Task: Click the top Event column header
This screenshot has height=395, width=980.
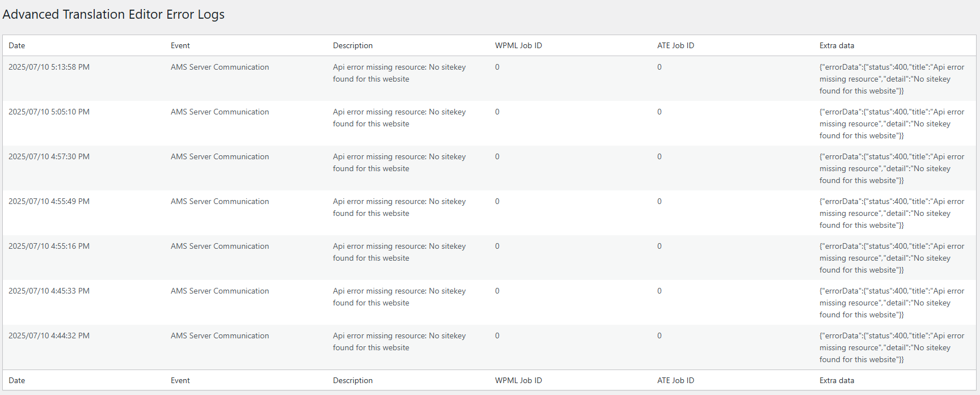Action: point(180,45)
